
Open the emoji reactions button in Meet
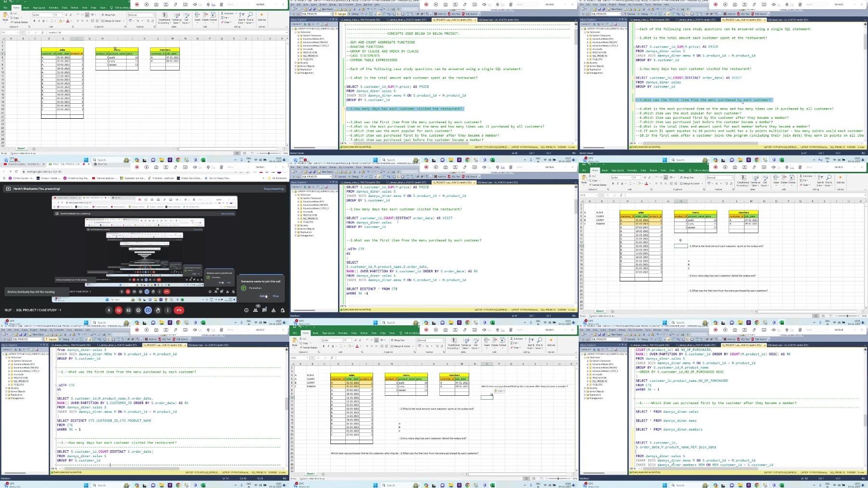[x=138, y=310]
